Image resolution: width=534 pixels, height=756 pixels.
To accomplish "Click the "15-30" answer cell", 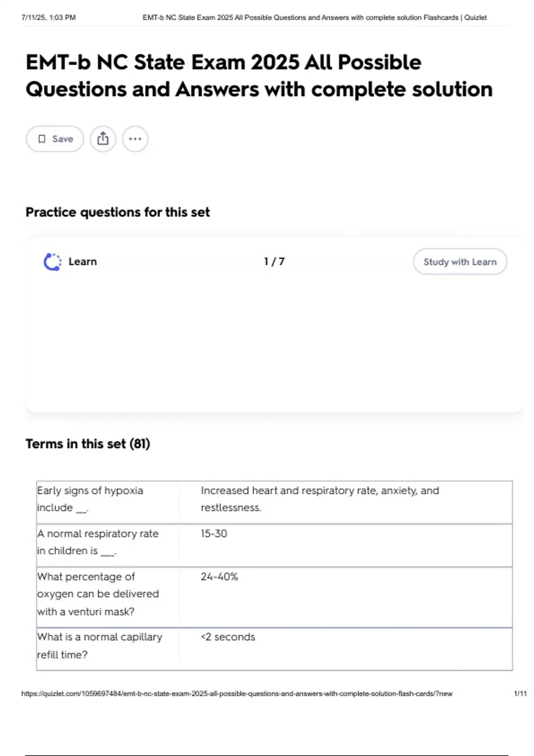I will (x=214, y=534).
